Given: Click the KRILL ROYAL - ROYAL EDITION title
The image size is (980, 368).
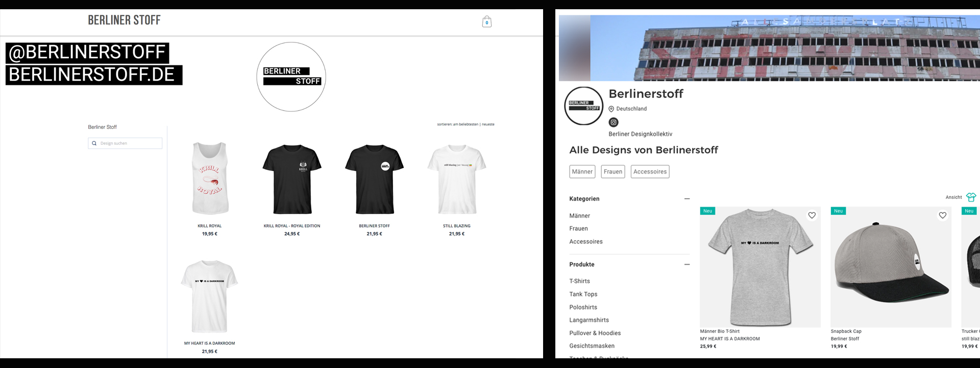Looking at the screenshot, I should [292, 226].
